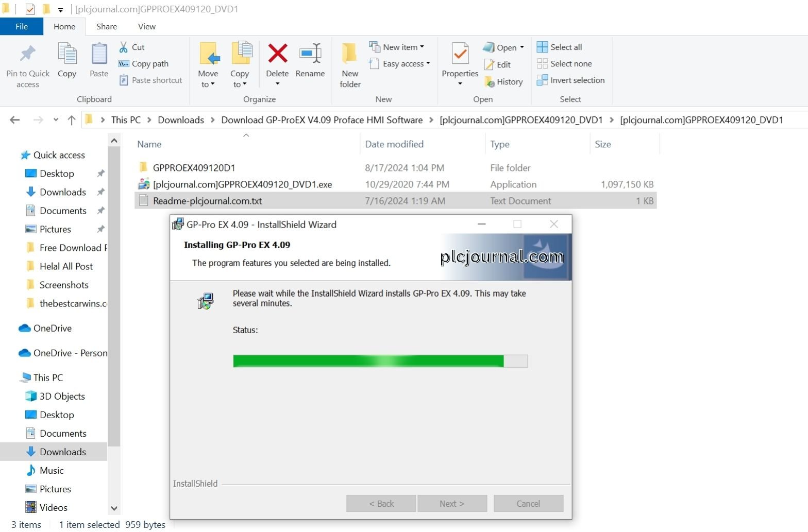This screenshot has height=532, width=808.
Task: Select Quick access in navigation pane
Action: click(53, 156)
